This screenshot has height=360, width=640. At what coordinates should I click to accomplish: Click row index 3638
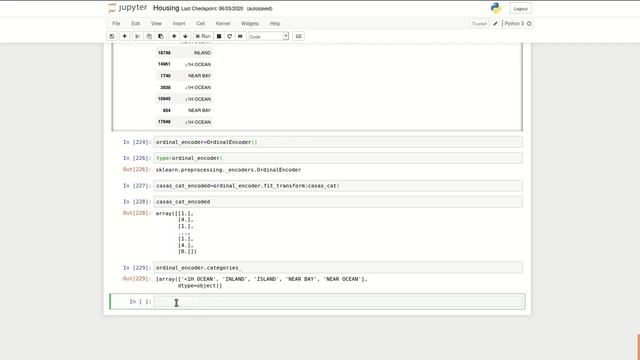[x=165, y=87]
